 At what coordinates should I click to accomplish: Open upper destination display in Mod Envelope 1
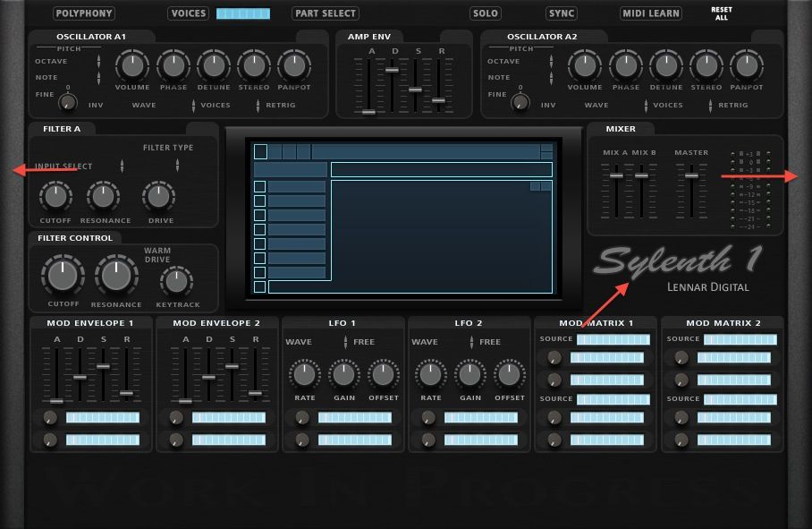(103, 418)
